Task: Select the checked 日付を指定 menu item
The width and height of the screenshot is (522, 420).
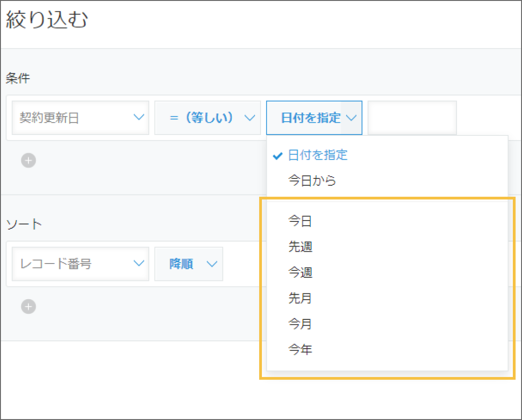Action: pos(318,155)
